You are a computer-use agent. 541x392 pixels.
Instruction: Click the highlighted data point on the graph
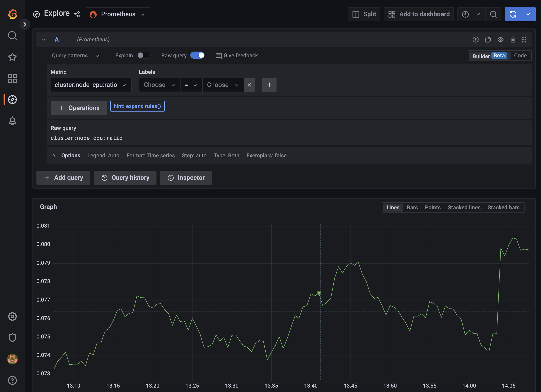click(x=319, y=293)
